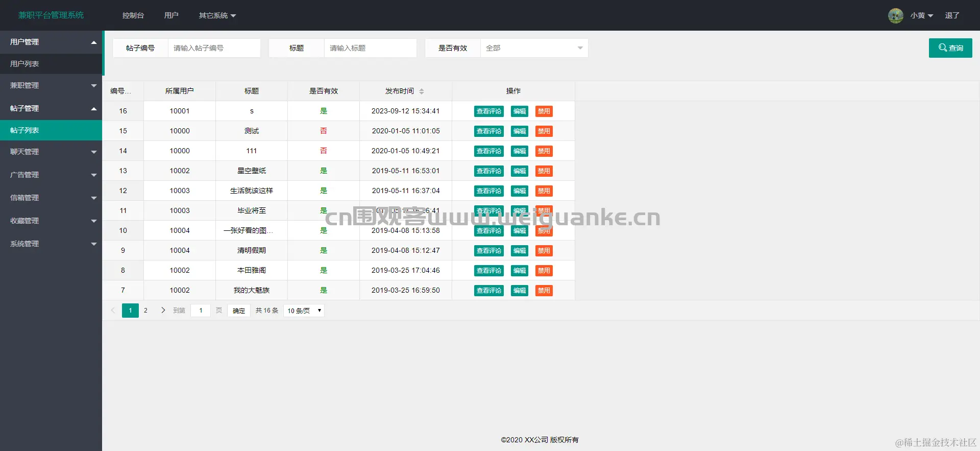
Task: Collapse the 帖子管理 sidebar section
Action: click(51, 108)
